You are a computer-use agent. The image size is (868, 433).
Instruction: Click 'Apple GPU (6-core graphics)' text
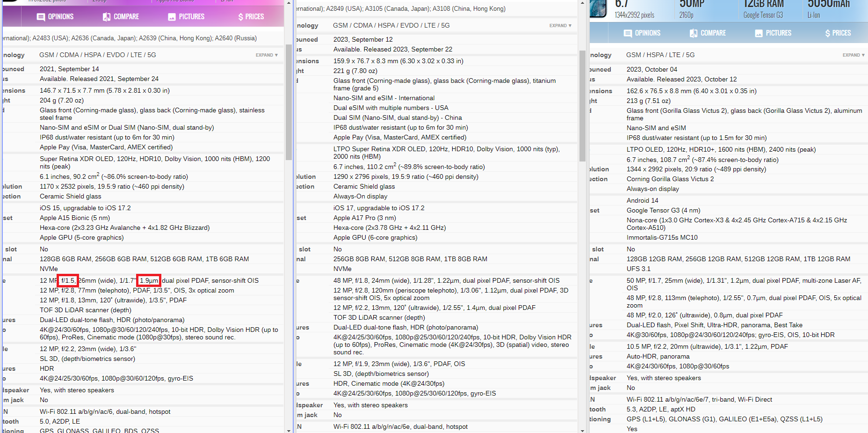click(x=376, y=237)
